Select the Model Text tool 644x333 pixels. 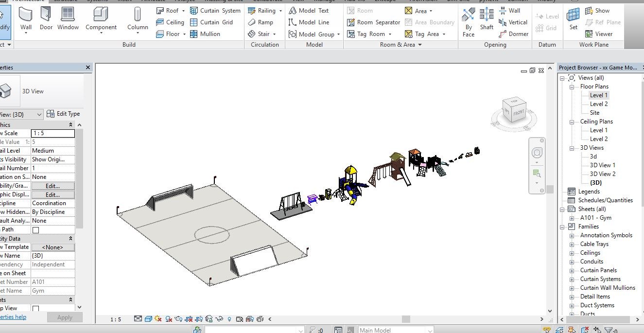click(313, 10)
